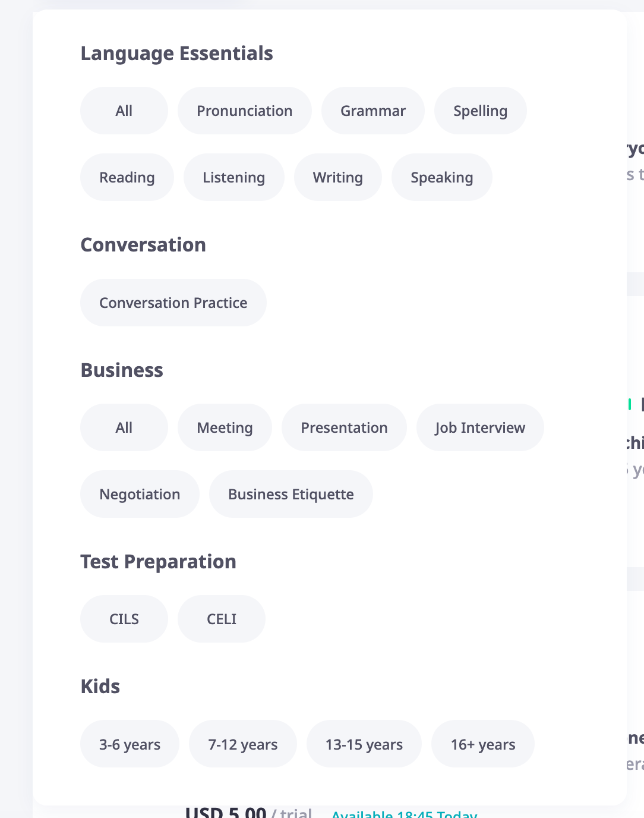Select the Reading filter chip

(x=127, y=177)
